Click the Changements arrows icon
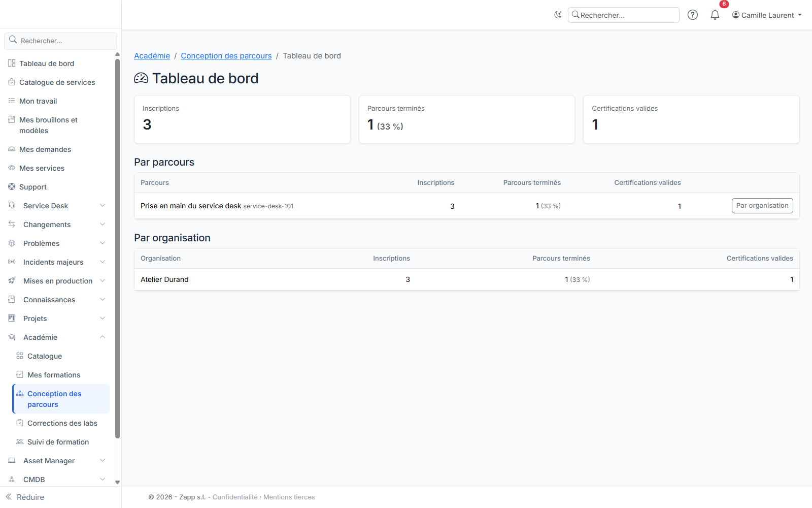 tap(12, 224)
